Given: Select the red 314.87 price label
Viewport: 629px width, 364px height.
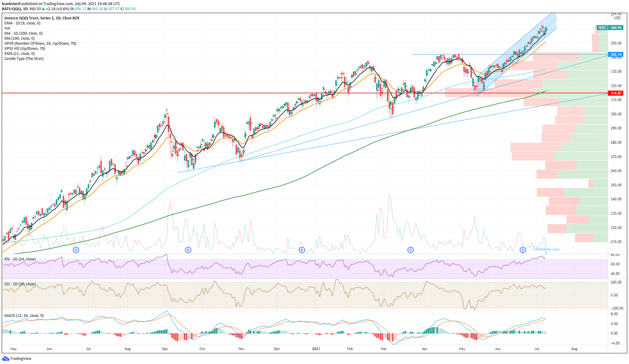Looking at the screenshot, I should pyautogui.click(x=615, y=93).
